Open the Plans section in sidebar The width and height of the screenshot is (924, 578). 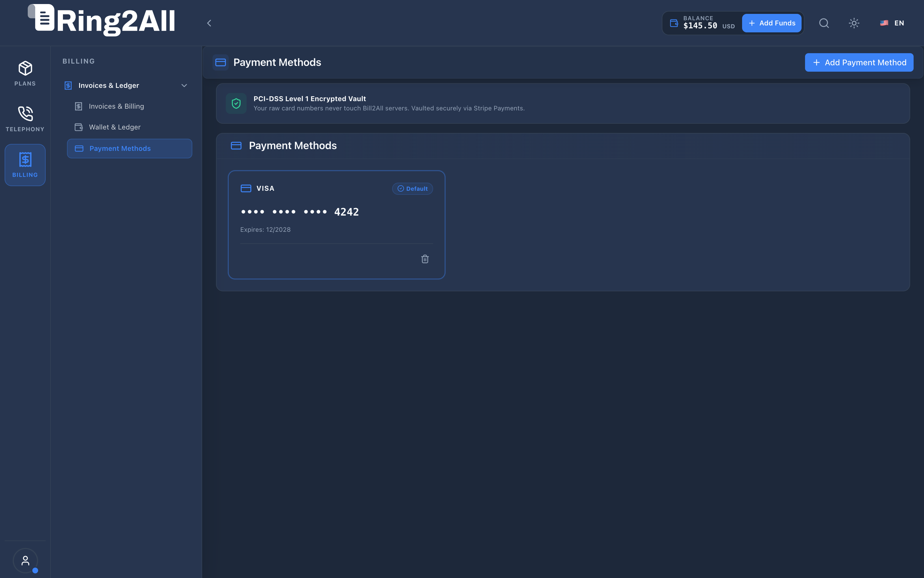25,73
